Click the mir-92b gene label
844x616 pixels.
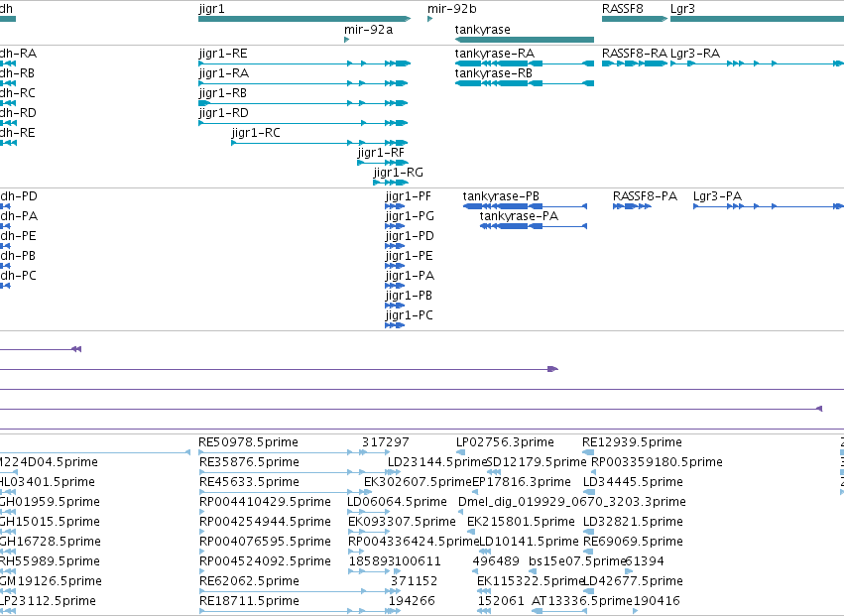(x=451, y=9)
